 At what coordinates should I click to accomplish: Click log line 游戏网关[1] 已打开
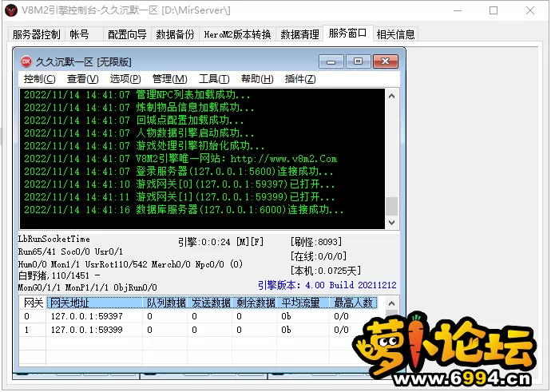[179, 196]
